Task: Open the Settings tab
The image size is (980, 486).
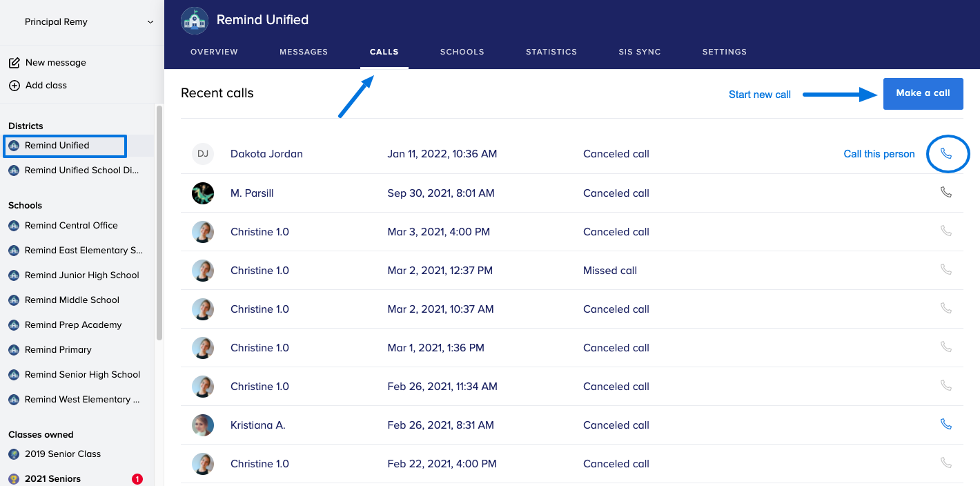Action: coord(724,52)
